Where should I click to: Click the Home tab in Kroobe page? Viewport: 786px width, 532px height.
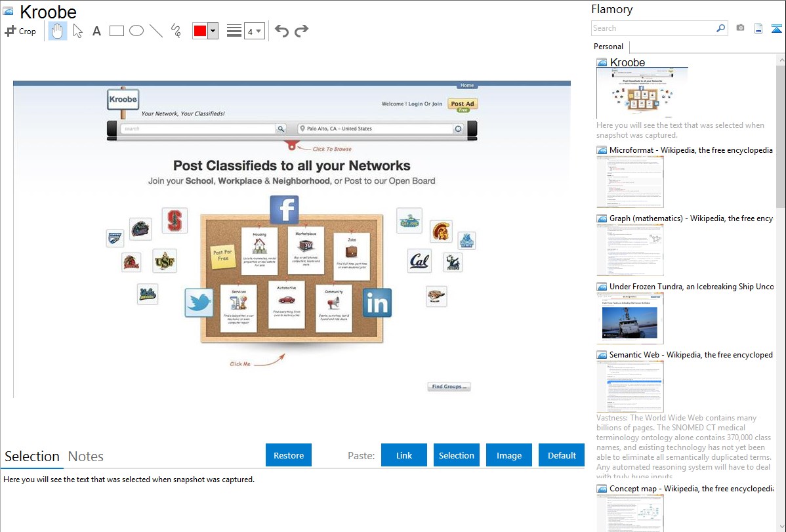[x=467, y=85]
